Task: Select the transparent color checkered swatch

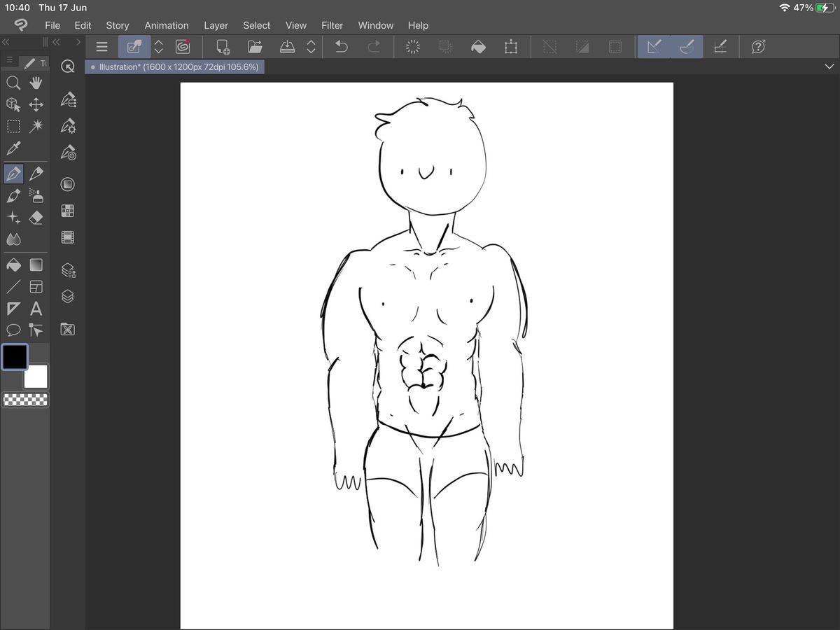Action: point(26,400)
